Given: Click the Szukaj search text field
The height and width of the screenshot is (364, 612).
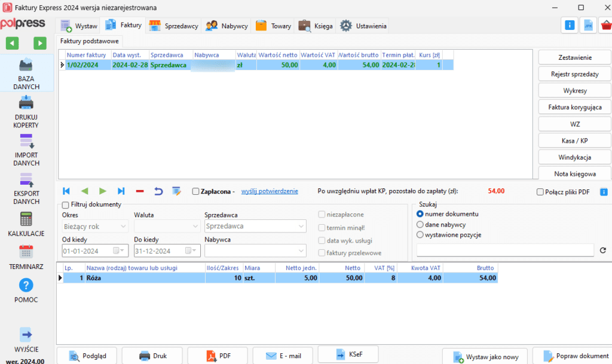Looking at the screenshot, I should click(505, 250).
